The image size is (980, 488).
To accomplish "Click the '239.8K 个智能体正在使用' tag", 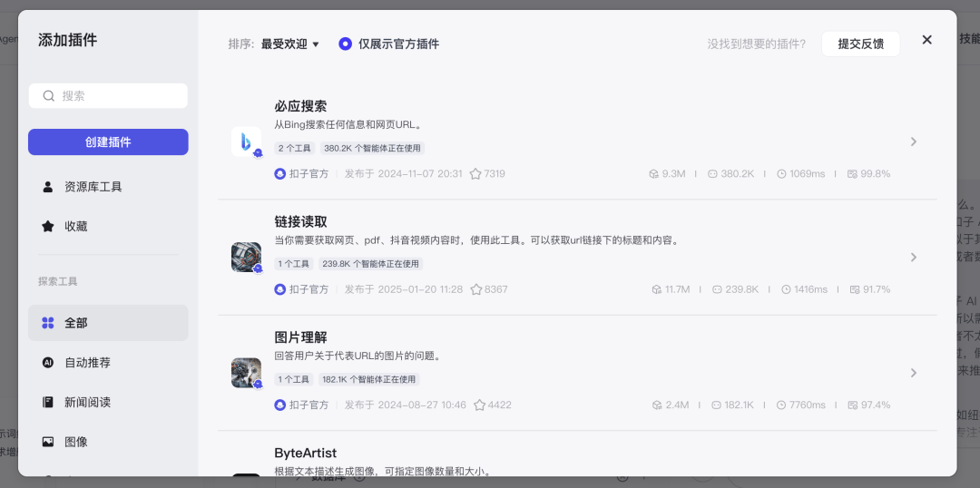I will pos(370,264).
